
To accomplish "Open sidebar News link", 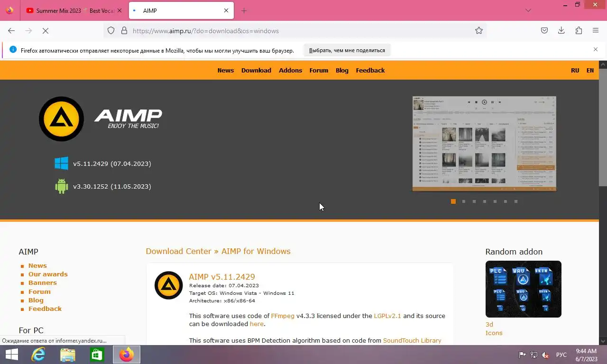I will point(37,266).
